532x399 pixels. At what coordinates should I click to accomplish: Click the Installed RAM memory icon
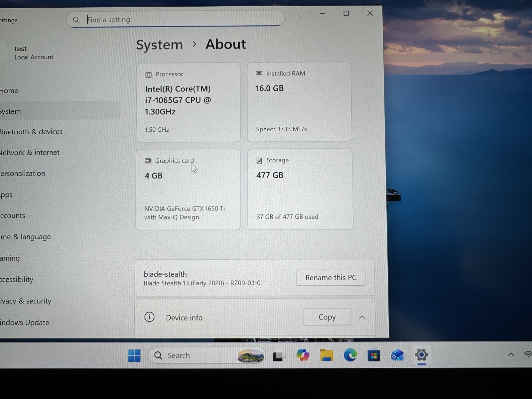coord(259,73)
